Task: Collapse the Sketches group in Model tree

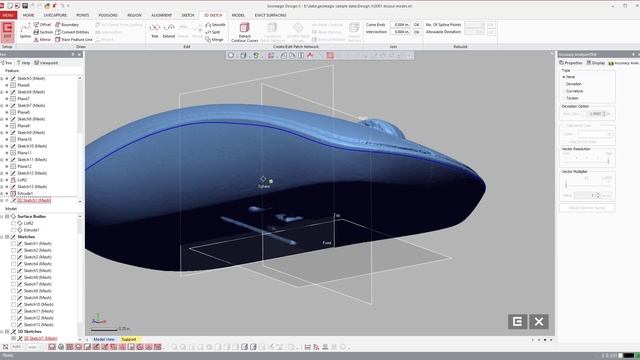Action: pyautogui.click(x=2, y=237)
